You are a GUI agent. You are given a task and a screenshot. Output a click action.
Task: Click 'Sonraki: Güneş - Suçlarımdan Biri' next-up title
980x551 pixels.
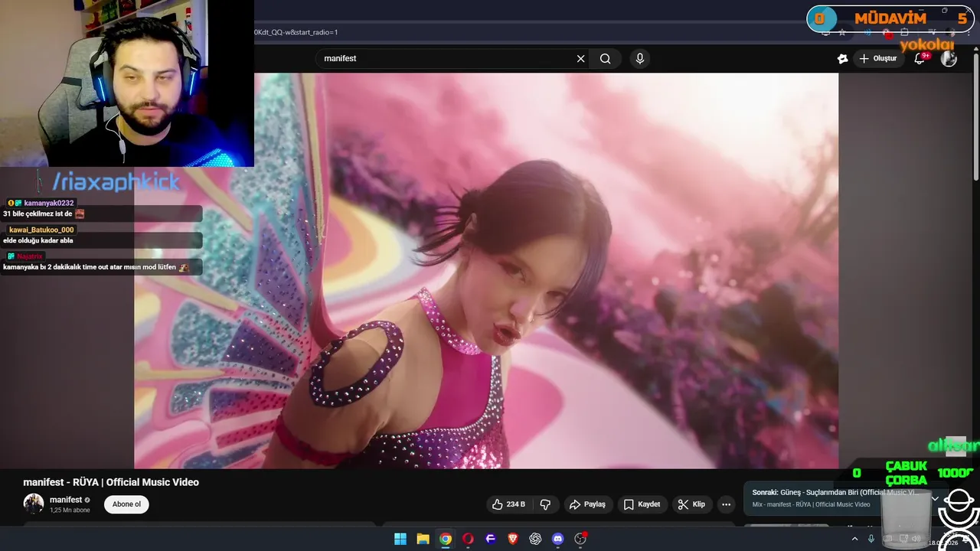point(834,492)
